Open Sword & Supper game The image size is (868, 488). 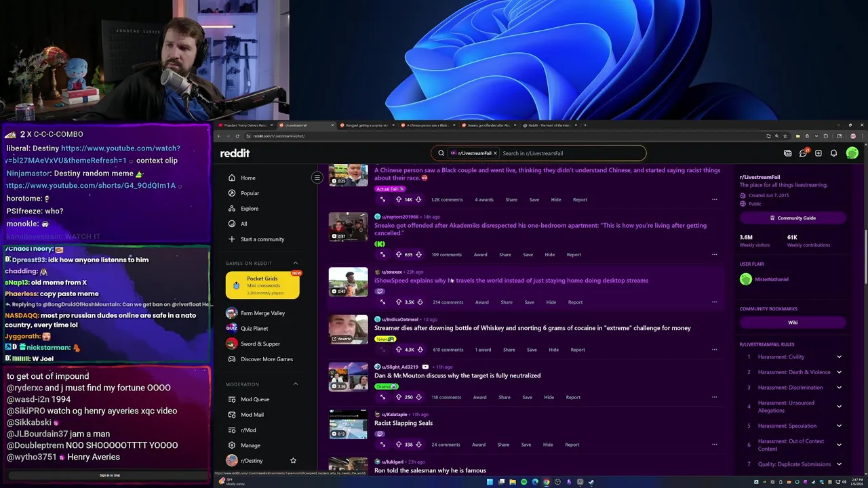(260, 344)
